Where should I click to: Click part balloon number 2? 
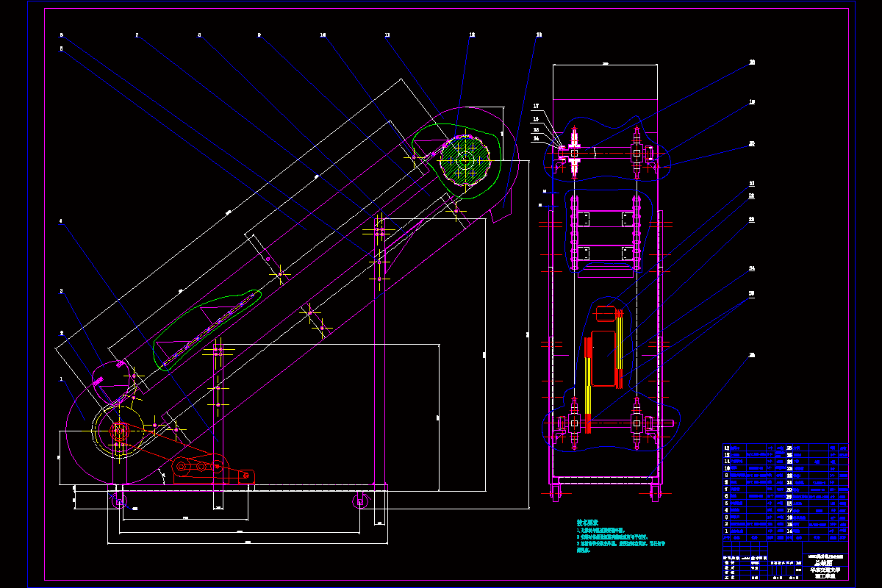pos(62,333)
